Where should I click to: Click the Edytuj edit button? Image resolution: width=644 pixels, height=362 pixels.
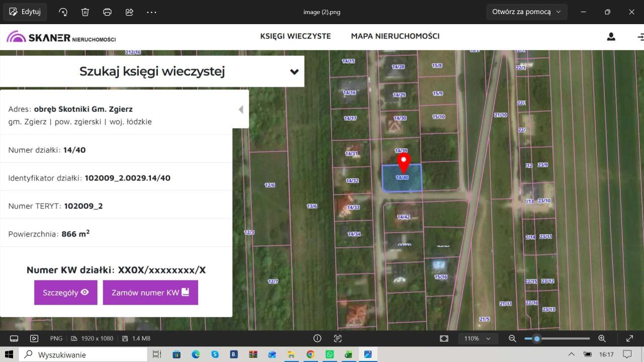pos(25,12)
